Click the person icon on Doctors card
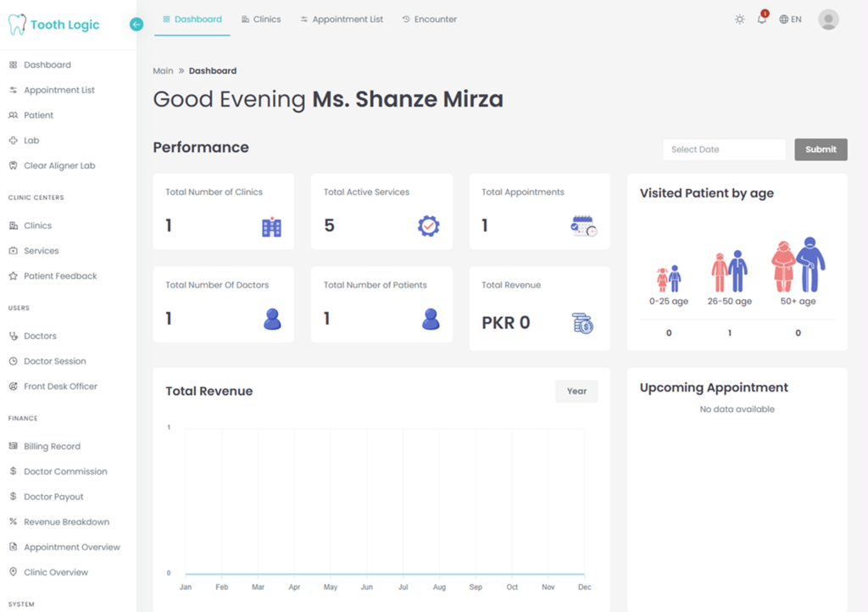 click(x=272, y=320)
